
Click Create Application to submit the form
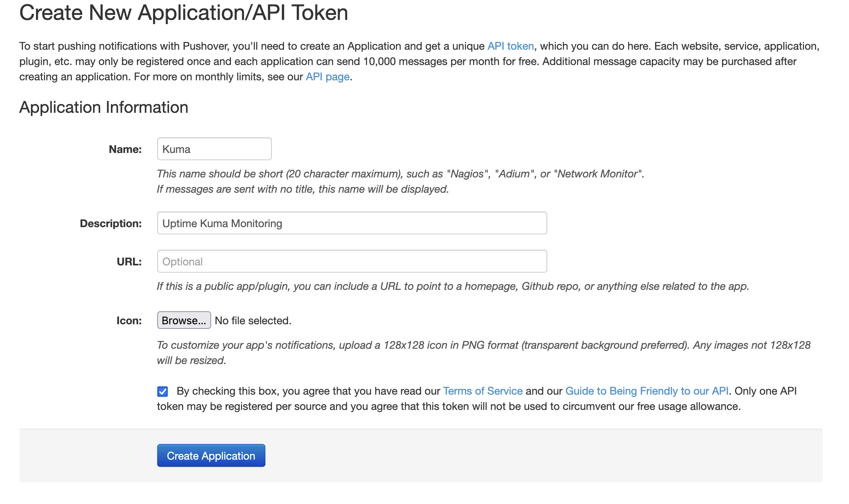[x=211, y=455]
